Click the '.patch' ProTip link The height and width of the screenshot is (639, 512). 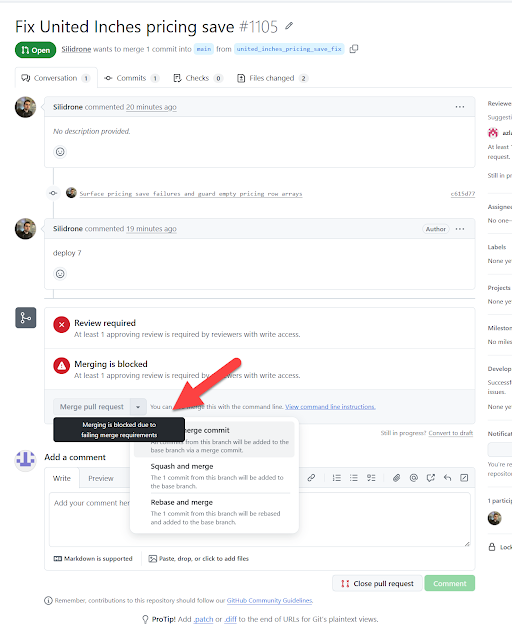tap(203, 619)
